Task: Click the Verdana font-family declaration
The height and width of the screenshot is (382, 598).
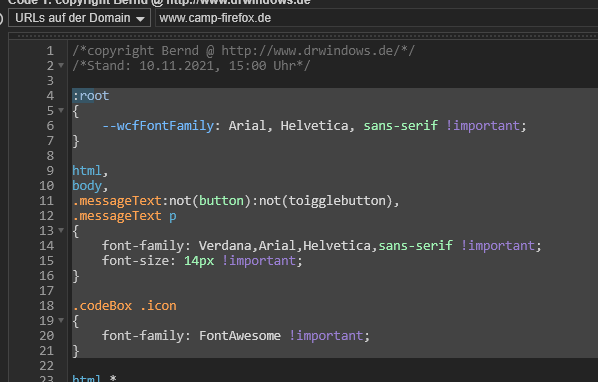Action: pyautogui.click(x=322, y=246)
